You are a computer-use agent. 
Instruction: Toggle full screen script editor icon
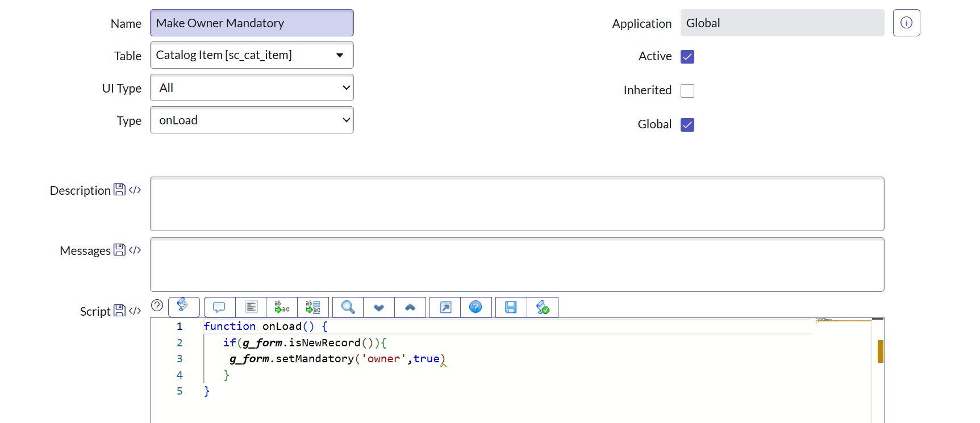(x=445, y=307)
